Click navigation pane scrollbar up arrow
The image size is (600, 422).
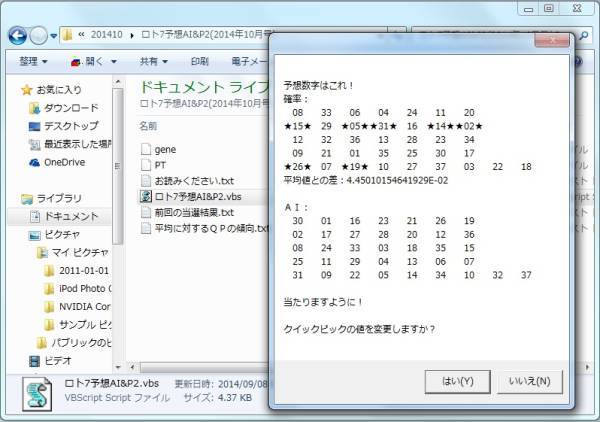point(118,82)
